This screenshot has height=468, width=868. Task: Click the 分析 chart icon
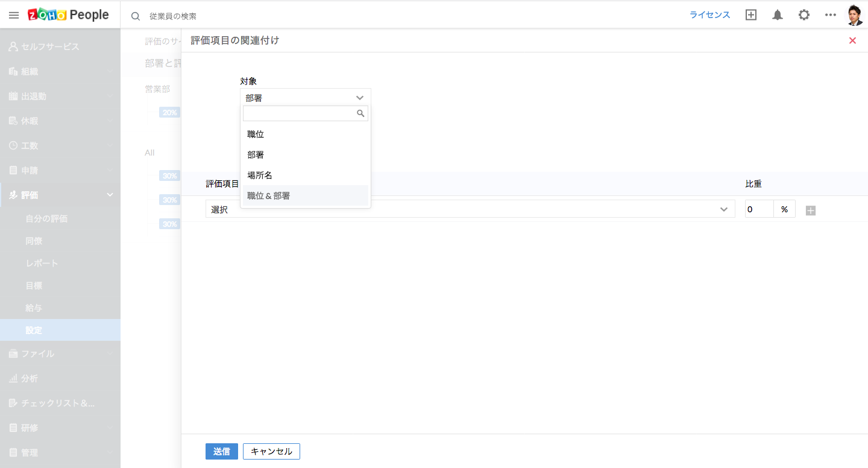pos(13,378)
